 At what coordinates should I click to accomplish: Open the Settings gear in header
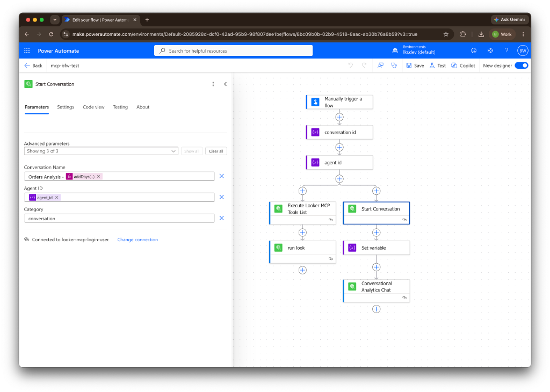tap(490, 50)
